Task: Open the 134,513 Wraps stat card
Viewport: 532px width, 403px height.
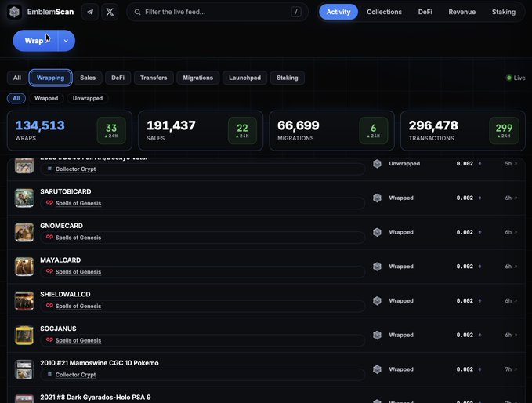Action: (x=70, y=131)
